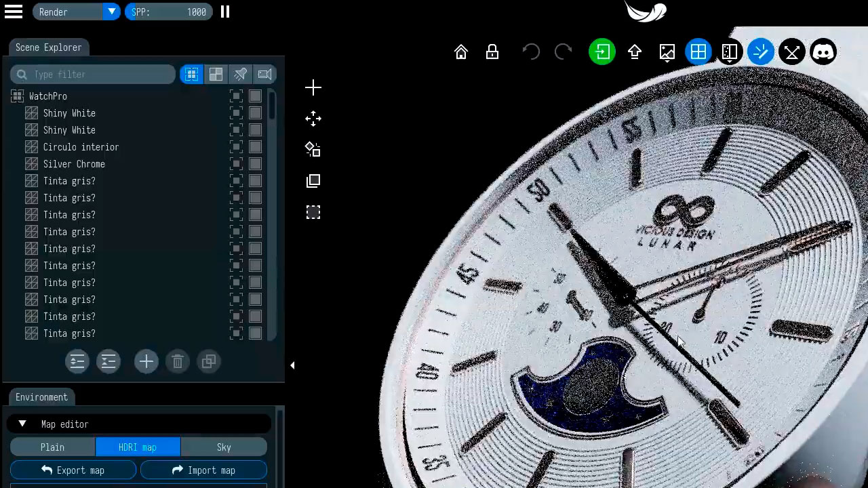The width and height of the screenshot is (868, 488).
Task: Toggle the blue denoiser spark icon
Action: (x=761, y=52)
